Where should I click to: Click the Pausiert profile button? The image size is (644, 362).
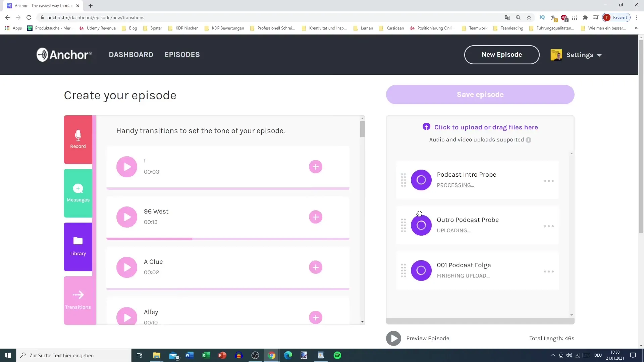[x=616, y=17]
